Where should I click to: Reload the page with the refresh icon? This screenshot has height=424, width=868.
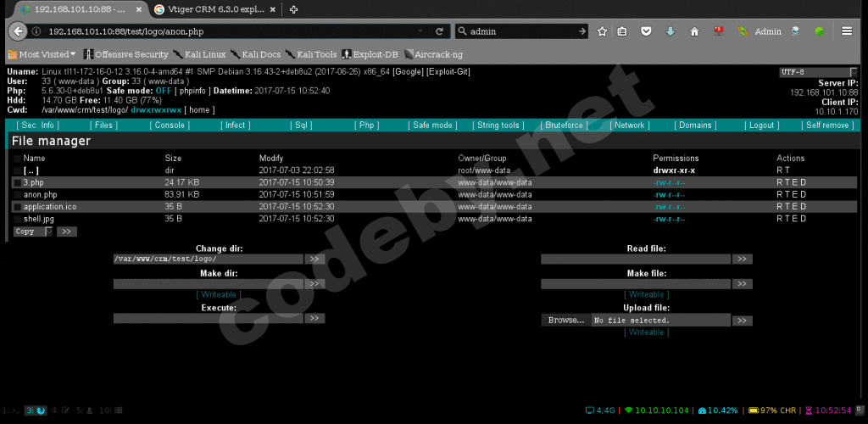tap(440, 31)
